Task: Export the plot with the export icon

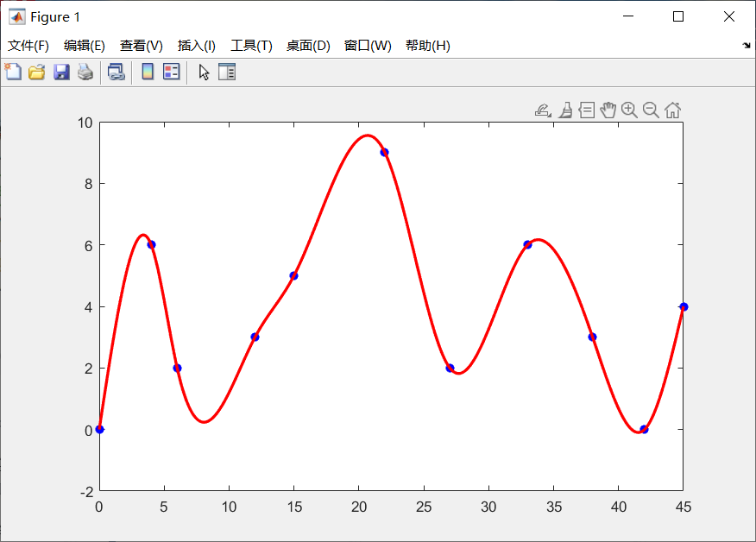Action: click(542, 110)
